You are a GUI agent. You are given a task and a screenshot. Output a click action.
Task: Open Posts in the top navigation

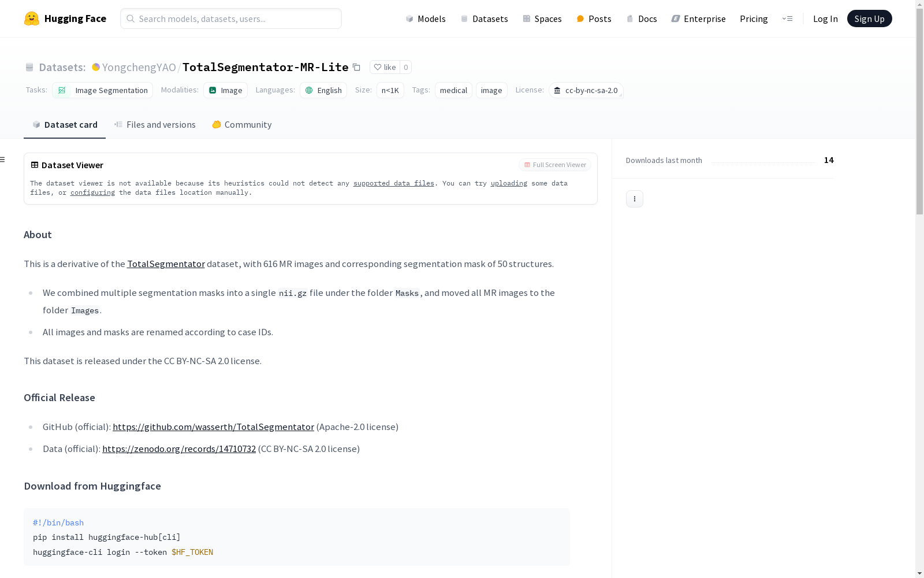pyautogui.click(x=594, y=18)
